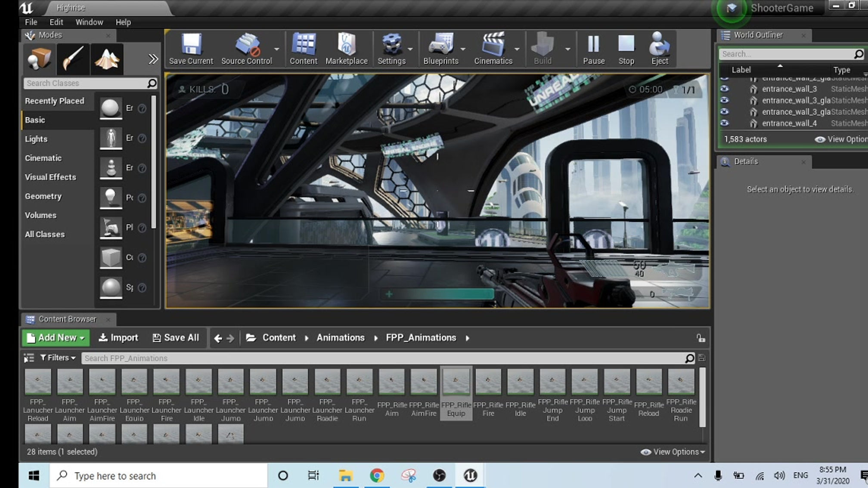Click the Content Browser vertical scrollbar
The image size is (868, 488).
pyautogui.click(x=703, y=397)
